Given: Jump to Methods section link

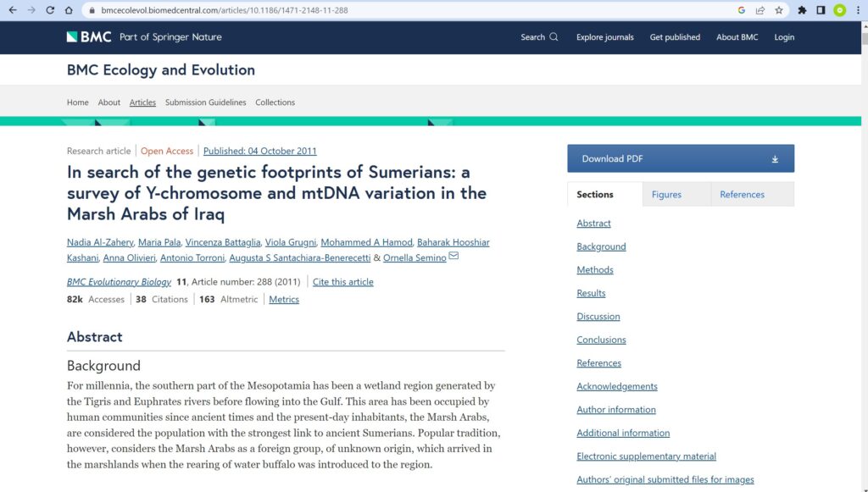Looking at the screenshot, I should click(595, 270).
